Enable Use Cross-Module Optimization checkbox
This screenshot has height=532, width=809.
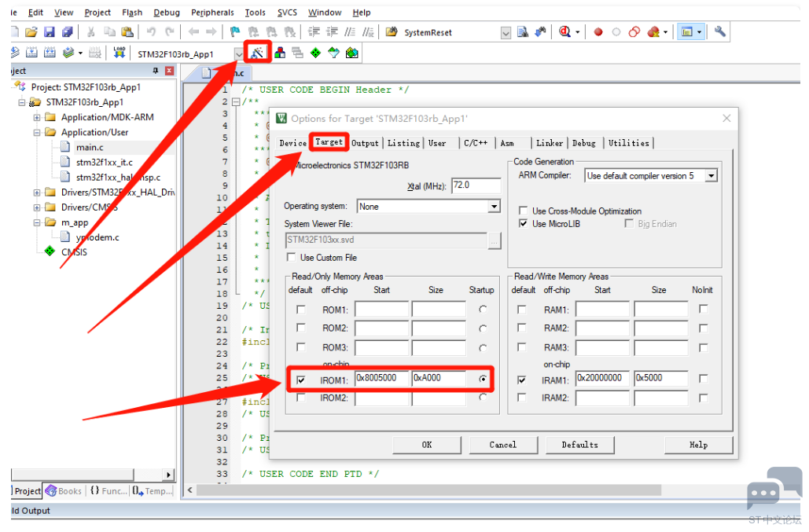524,211
